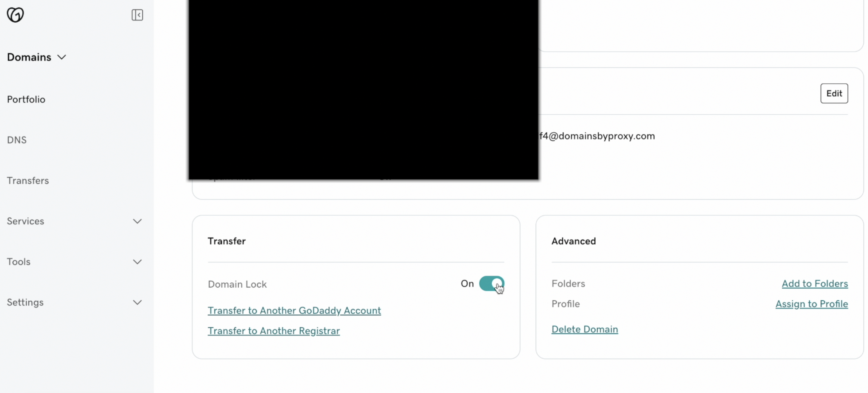This screenshot has height=393, width=868.
Task: Expand the Settings menu chevron
Action: pyautogui.click(x=137, y=302)
